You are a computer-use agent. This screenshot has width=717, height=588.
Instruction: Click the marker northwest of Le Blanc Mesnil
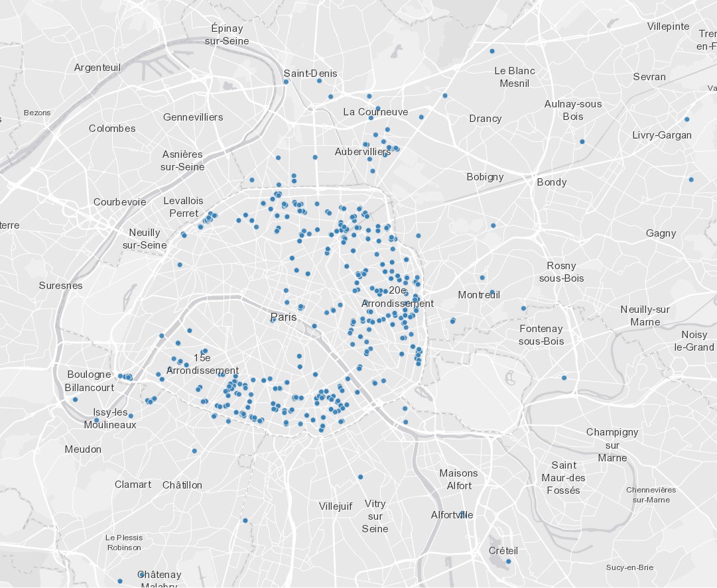click(491, 51)
